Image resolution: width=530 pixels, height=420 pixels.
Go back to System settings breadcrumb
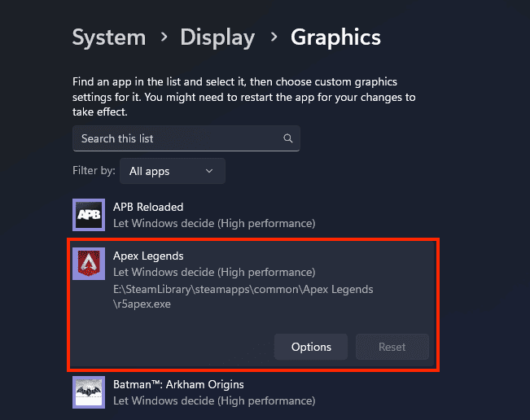(x=109, y=37)
